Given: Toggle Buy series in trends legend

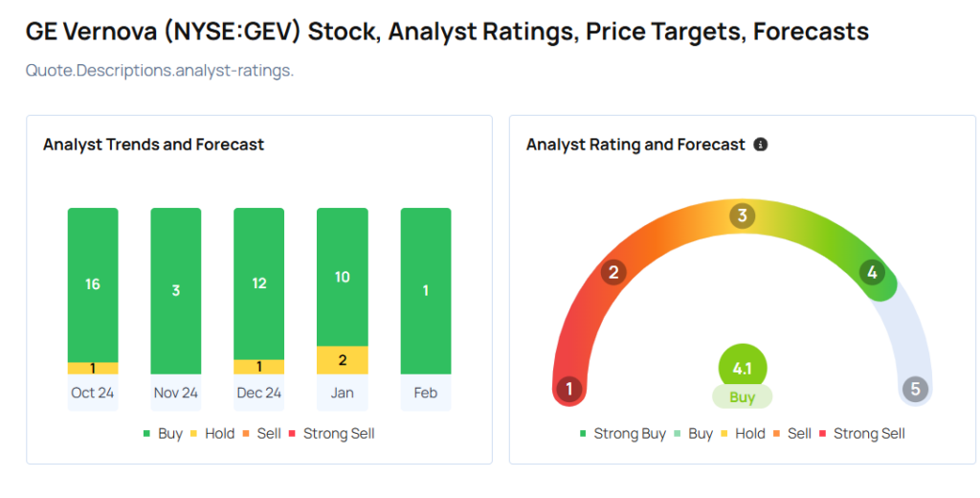Looking at the screenshot, I should click(162, 433).
